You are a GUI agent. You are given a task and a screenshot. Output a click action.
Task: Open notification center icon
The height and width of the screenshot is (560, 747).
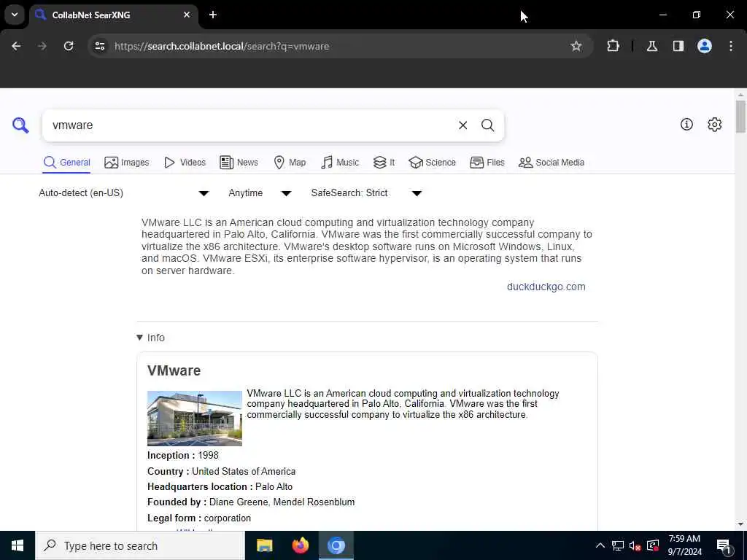point(724,545)
